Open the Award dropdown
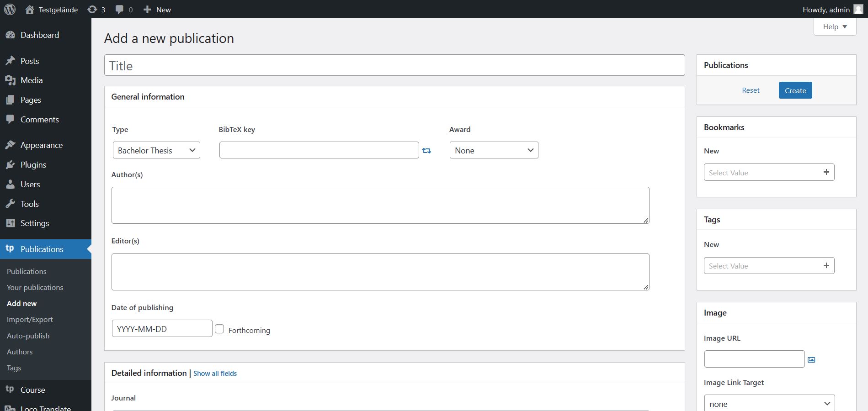 (494, 150)
